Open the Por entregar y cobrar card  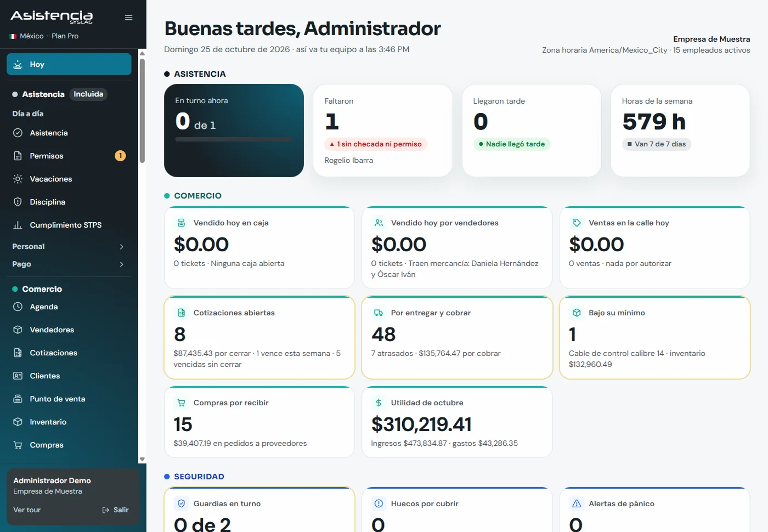pyautogui.click(x=457, y=337)
